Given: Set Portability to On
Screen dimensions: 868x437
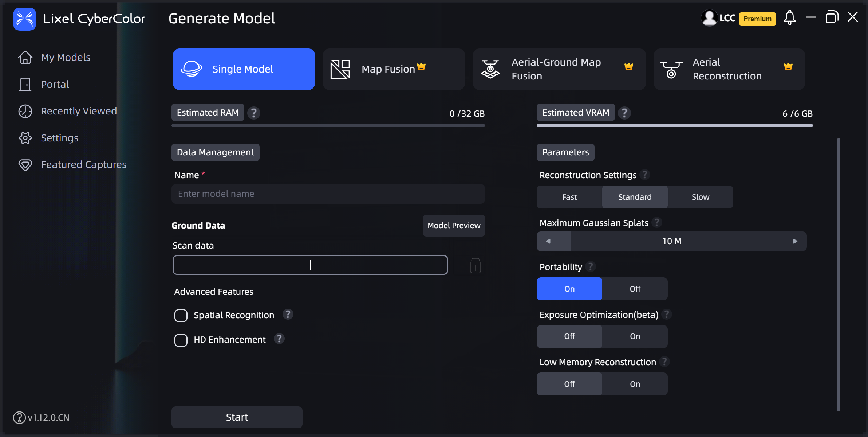Looking at the screenshot, I should click(x=569, y=289).
